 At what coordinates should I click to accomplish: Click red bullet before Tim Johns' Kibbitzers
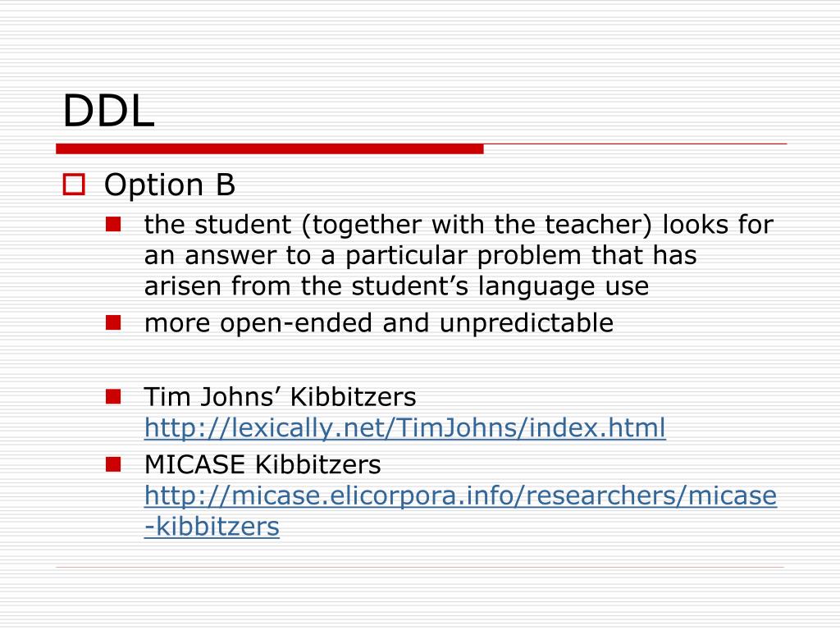click(113, 396)
